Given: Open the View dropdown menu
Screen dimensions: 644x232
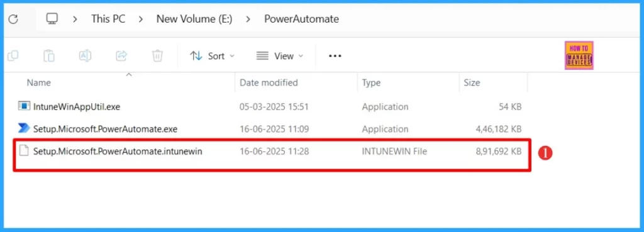Looking at the screenshot, I should (x=280, y=56).
